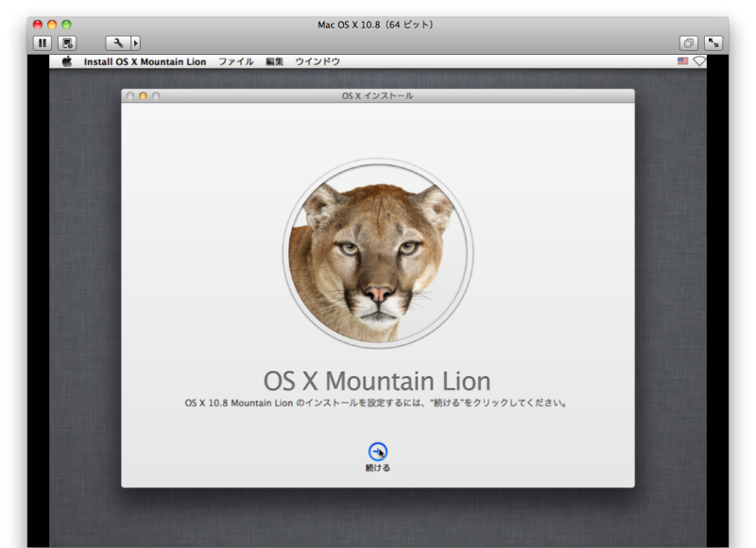The image size is (756, 548).
Task: Click the Mountain Lion cougar image
Action: pyautogui.click(x=377, y=253)
